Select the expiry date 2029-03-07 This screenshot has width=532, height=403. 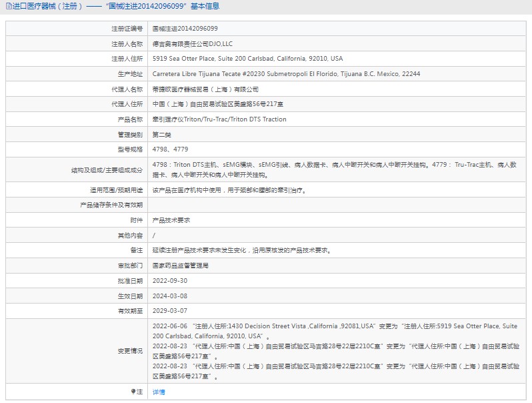(170, 311)
